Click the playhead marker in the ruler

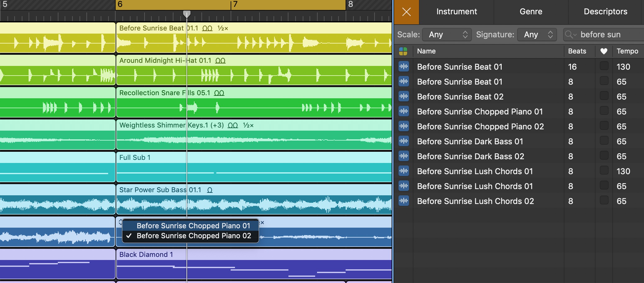coord(186,14)
